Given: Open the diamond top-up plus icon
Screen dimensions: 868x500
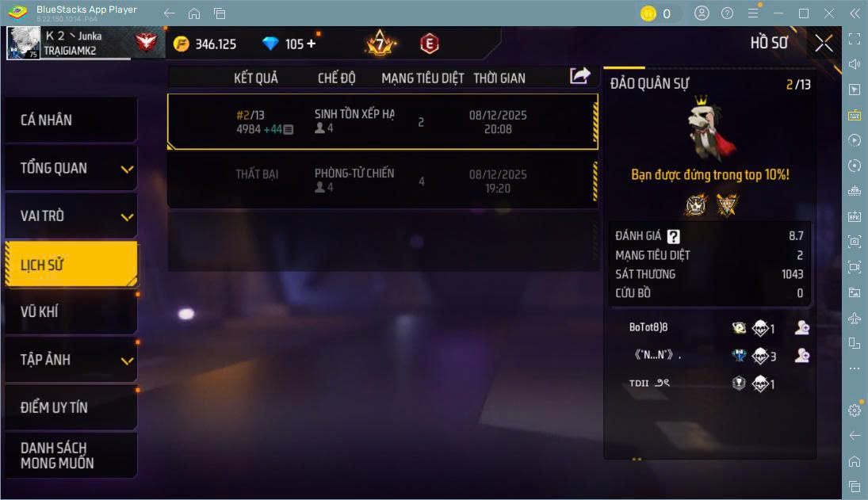Looking at the screenshot, I should point(311,44).
